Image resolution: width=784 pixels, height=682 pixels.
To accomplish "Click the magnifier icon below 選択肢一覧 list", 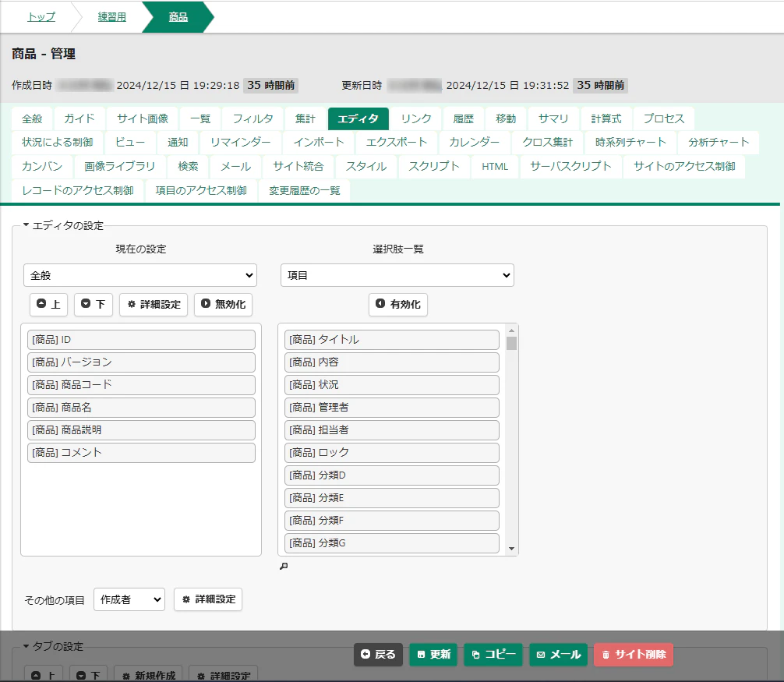I will [284, 566].
